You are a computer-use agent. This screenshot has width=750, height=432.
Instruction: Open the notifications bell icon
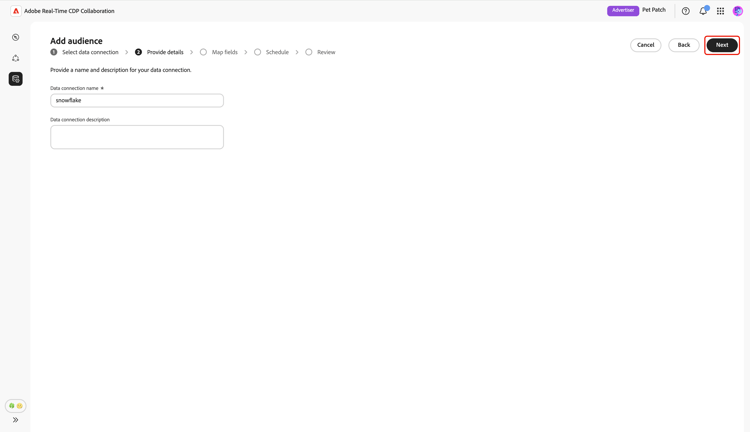(703, 11)
